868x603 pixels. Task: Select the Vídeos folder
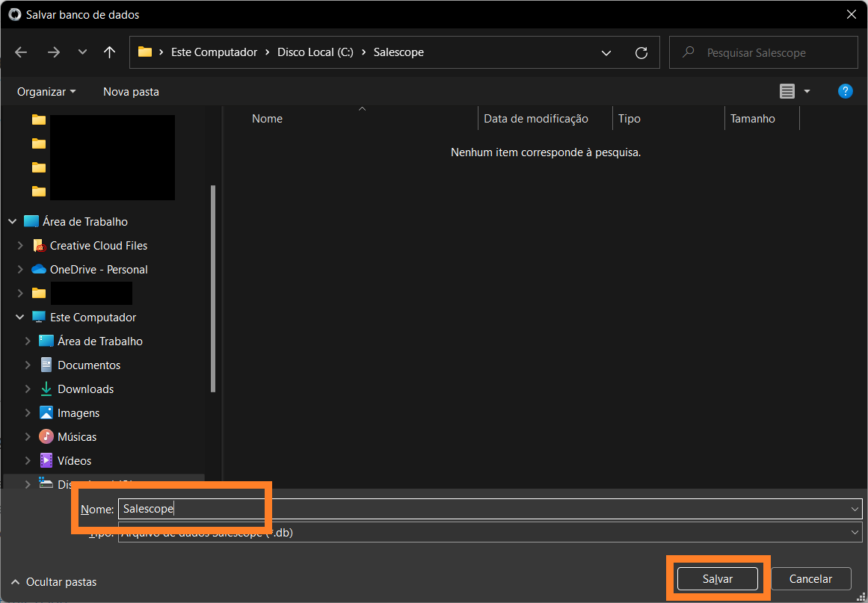click(74, 460)
